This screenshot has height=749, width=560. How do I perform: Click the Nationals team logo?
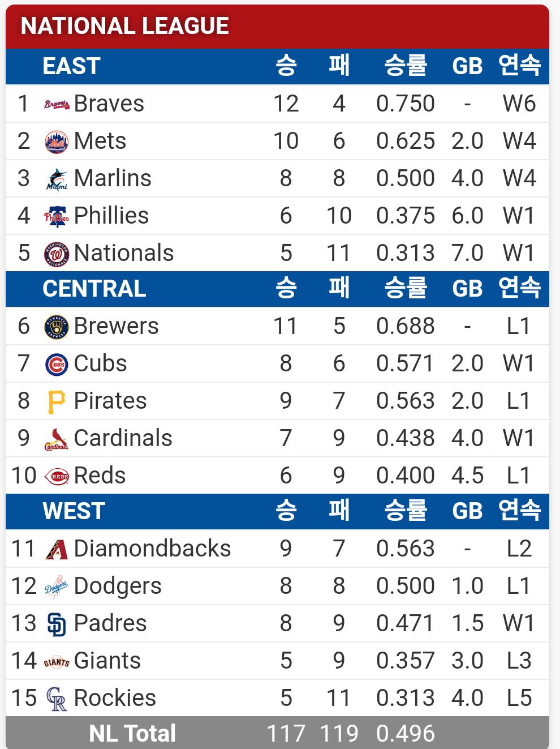(x=57, y=254)
